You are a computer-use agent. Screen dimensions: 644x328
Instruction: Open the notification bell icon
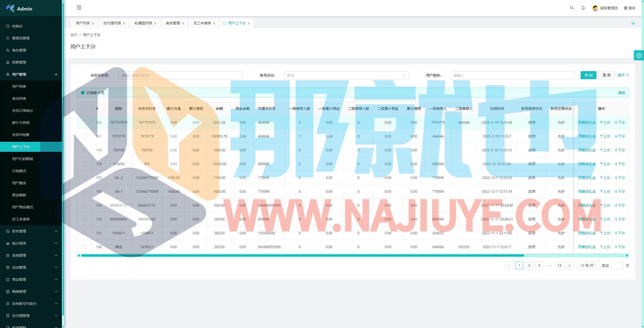(583, 8)
